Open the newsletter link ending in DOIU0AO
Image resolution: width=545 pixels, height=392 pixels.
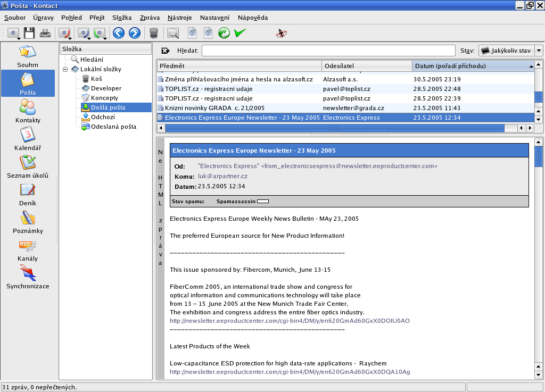coord(290,321)
